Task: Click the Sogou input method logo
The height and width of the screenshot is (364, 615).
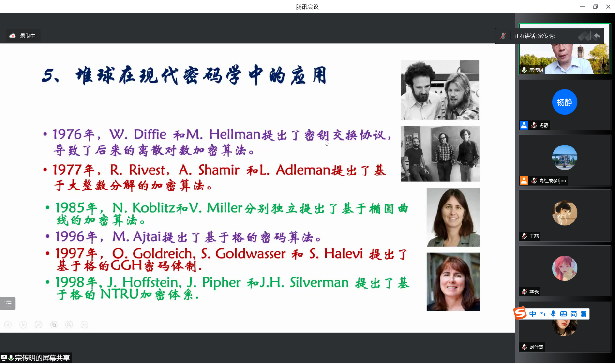Action: coord(520,314)
